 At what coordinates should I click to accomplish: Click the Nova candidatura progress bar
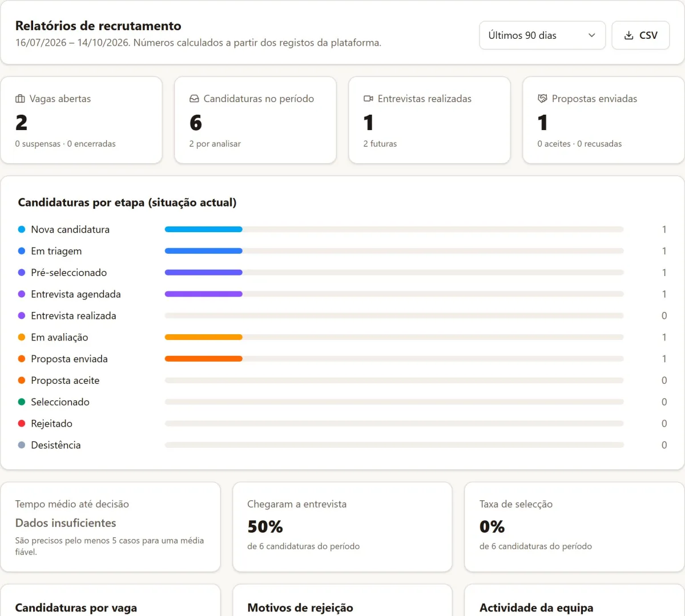pyautogui.click(x=394, y=229)
